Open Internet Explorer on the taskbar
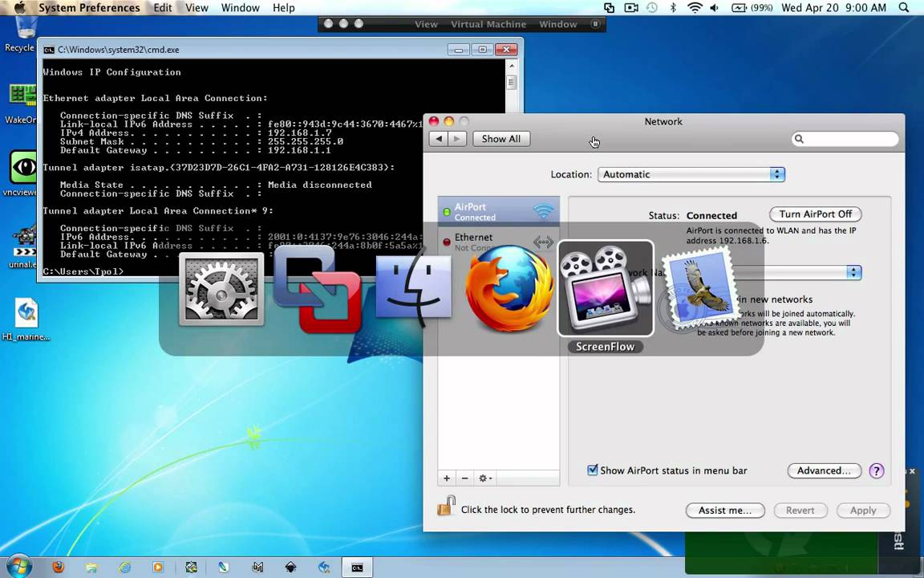 click(124, 568)
